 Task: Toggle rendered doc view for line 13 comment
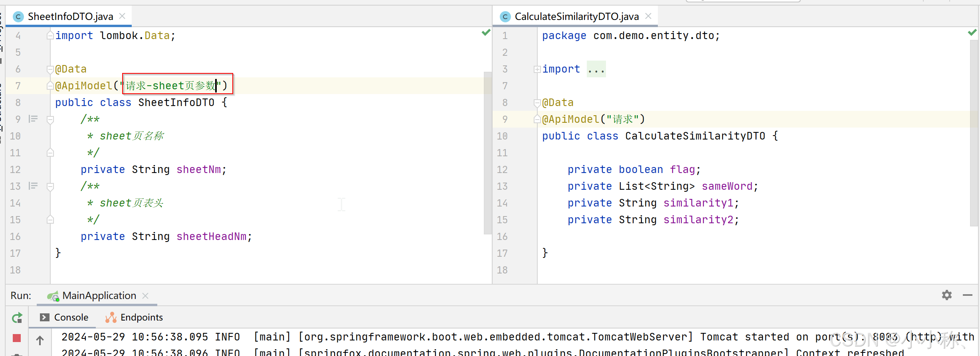pyautogui.click(x=33, y=186)
